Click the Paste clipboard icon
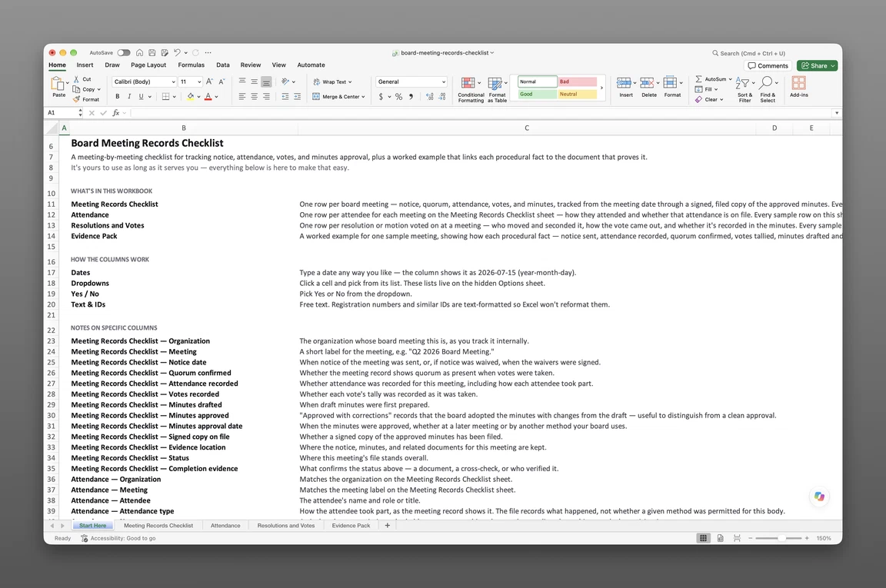Image resolution: width=886 pixels, height=588 pixels. pos(58,84)
